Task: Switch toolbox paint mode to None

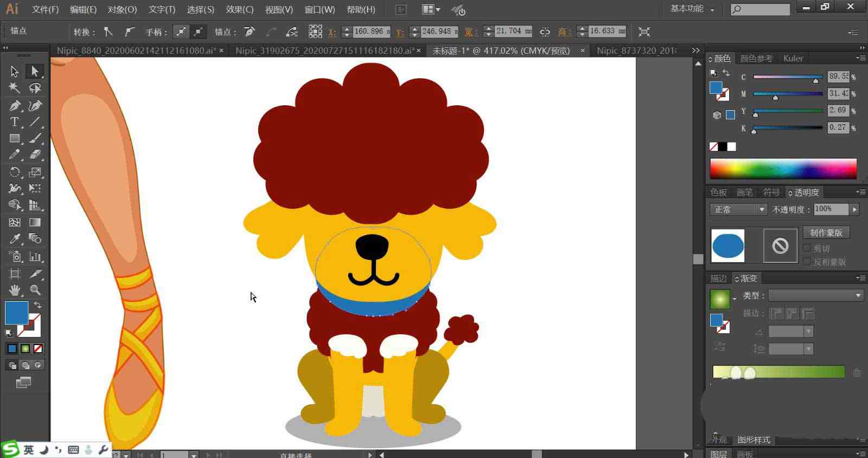Action: pyautogui.click(x=38, y=348)
